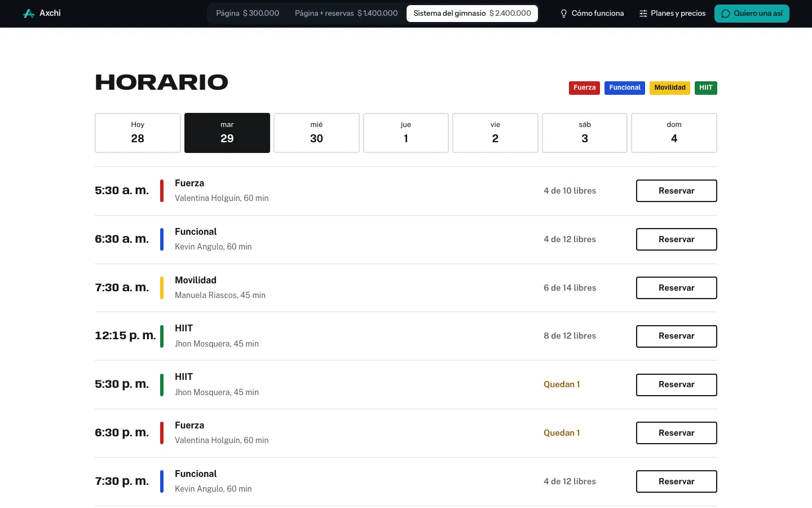Open the Cómo funciona link
Image resolution: width=812 pixels, height=508 pixels.
[x=592, y=14]
